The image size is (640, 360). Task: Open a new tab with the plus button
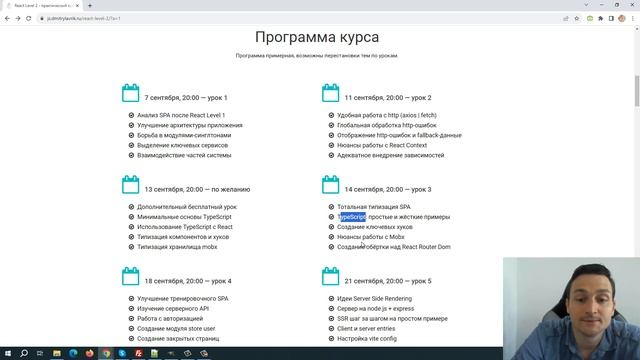point(90,6)
